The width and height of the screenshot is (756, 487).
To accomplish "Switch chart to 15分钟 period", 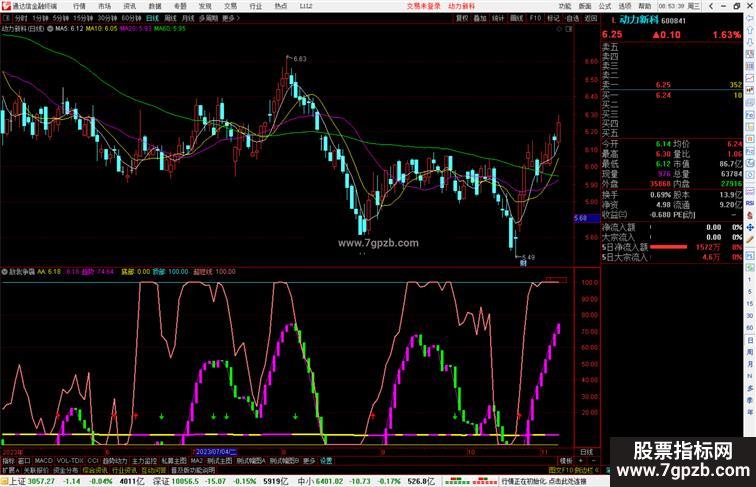I will coord(83,18).
